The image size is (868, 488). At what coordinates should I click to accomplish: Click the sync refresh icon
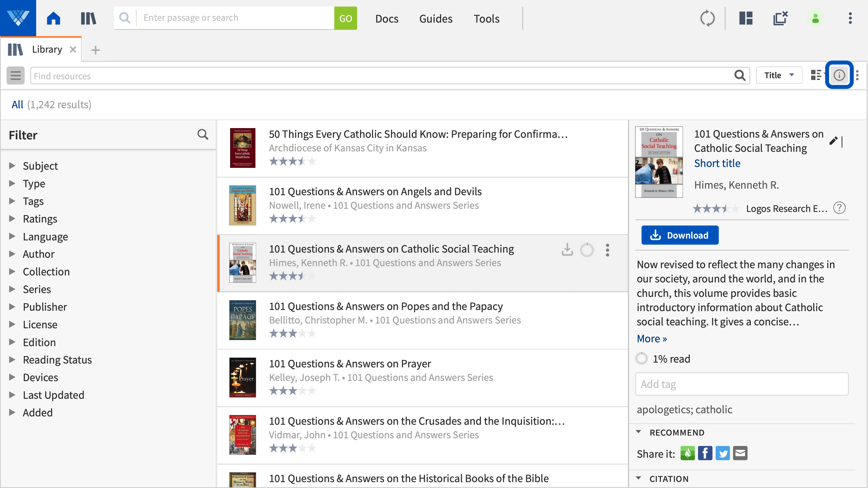point(707,18)
